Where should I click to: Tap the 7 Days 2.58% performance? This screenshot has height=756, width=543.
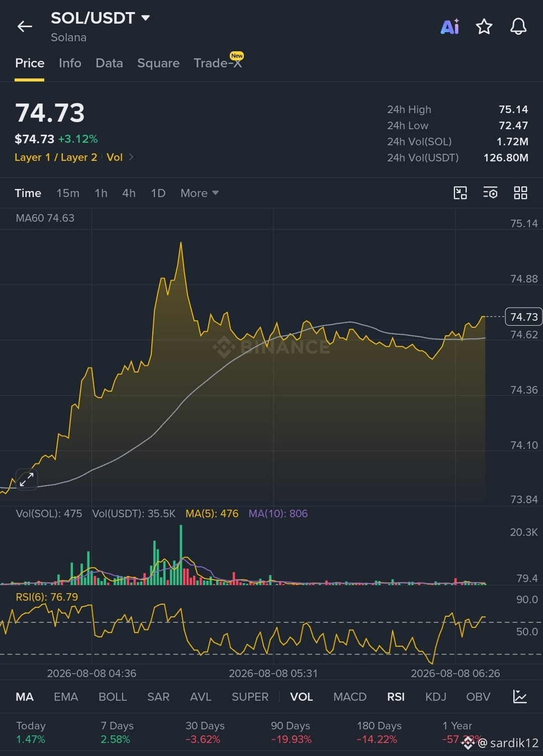coord(117,732)
